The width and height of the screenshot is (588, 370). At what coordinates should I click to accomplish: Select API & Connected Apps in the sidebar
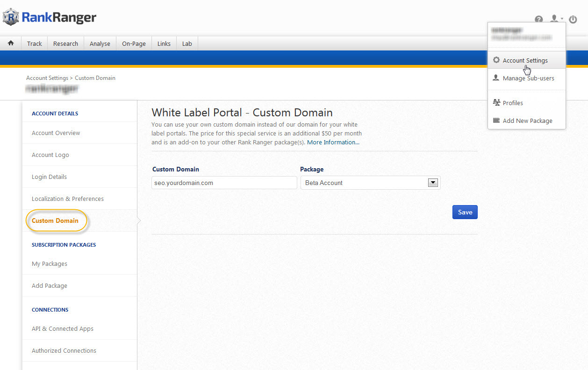point(63,328)
